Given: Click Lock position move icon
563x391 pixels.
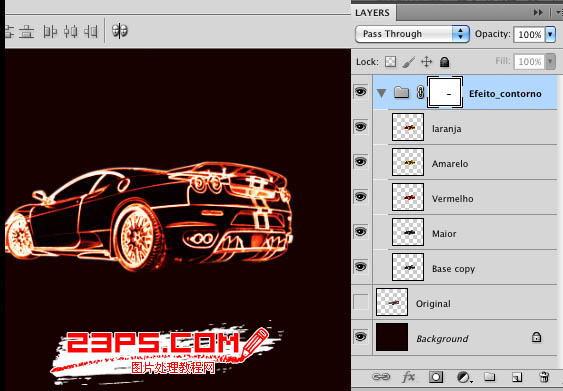Looking at the screenshot, I should [x=426, y=62].
